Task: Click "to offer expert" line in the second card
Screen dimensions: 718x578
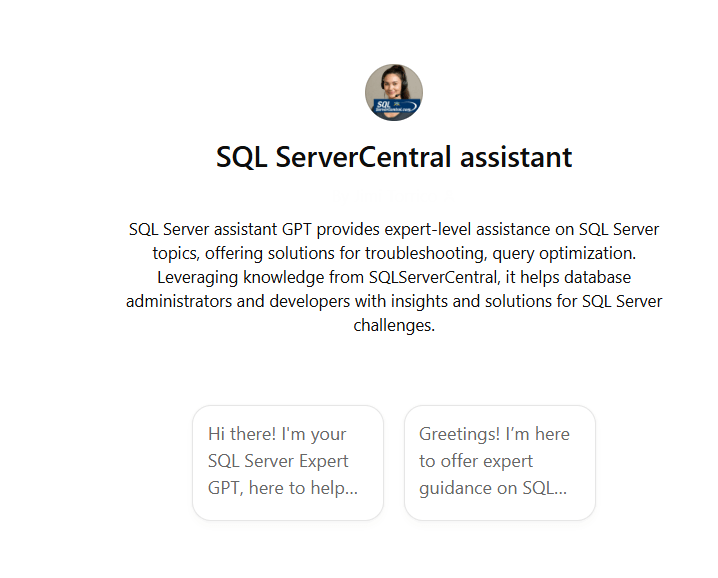Action: coord(476,461)
